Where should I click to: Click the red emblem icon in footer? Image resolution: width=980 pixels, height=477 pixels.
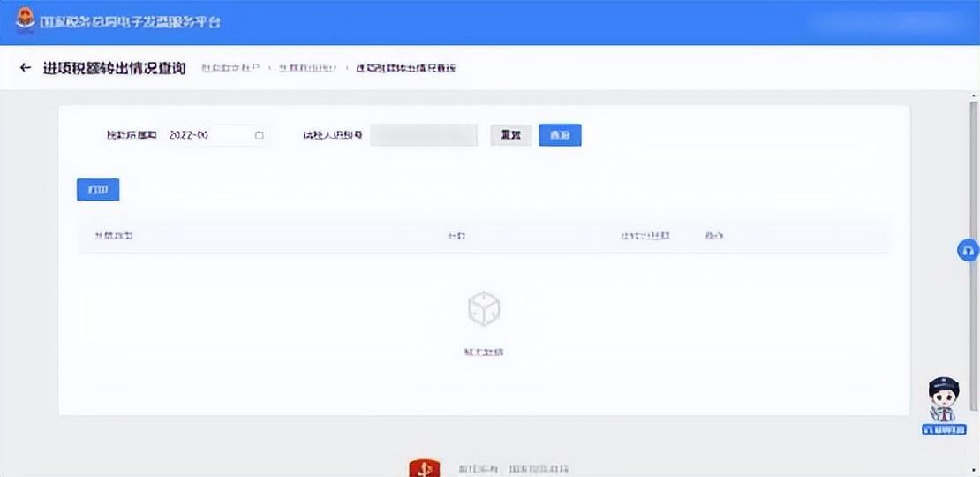425,468
